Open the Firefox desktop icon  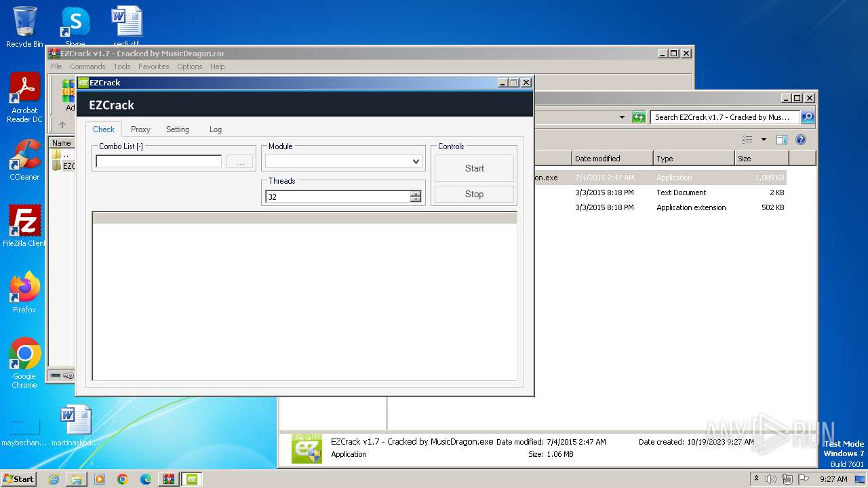[24, 292]
